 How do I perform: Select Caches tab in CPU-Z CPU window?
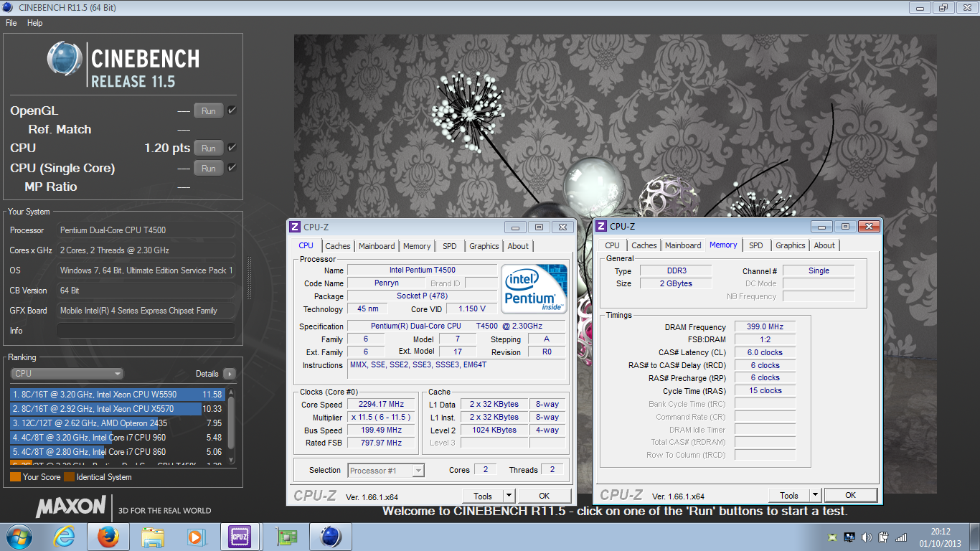338,246
